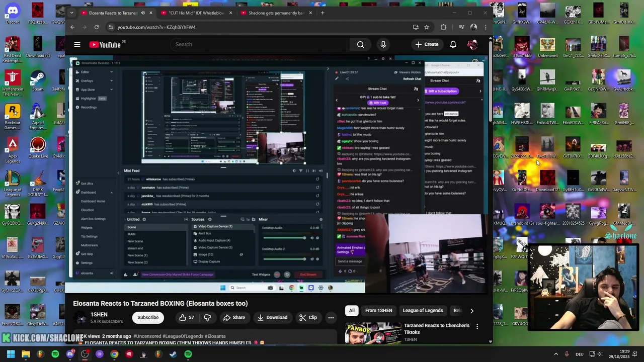Open Chrome three-dot menu
644x362 pixels.
point(486,27)
